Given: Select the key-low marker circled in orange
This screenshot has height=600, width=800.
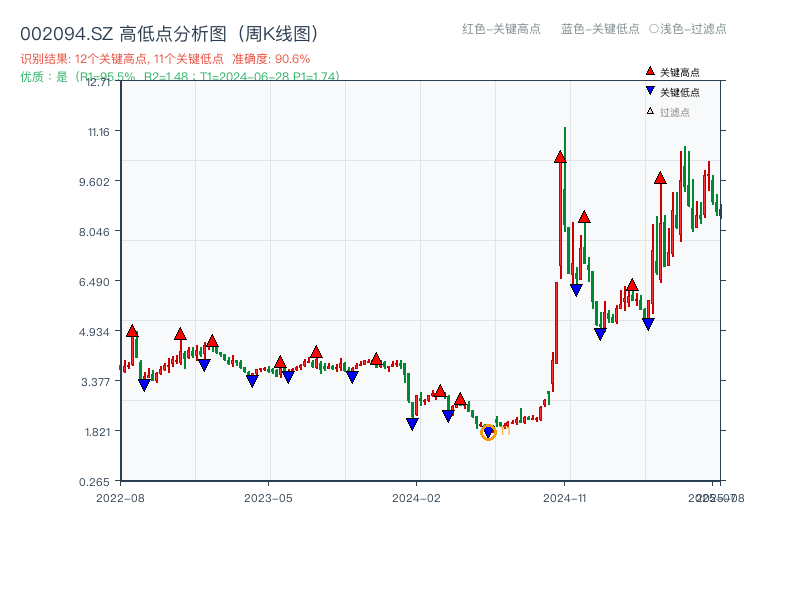Looking at the screenshot, I should [488, 433].
